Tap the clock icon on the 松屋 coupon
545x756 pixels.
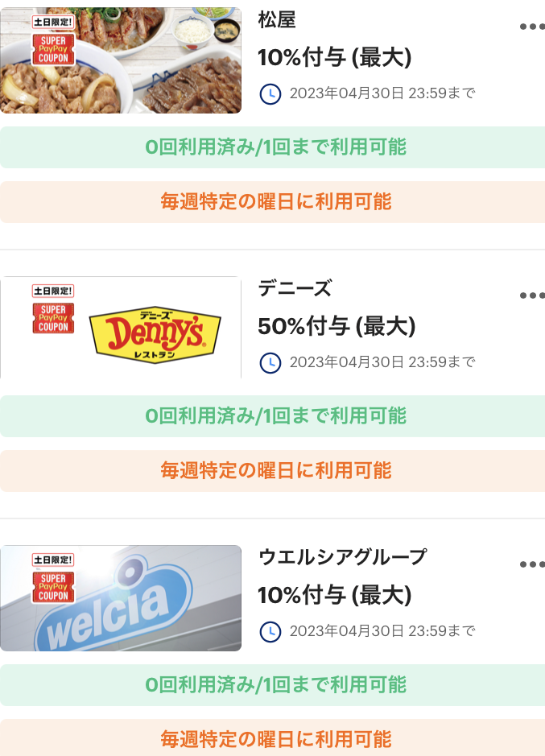point(270,94)
